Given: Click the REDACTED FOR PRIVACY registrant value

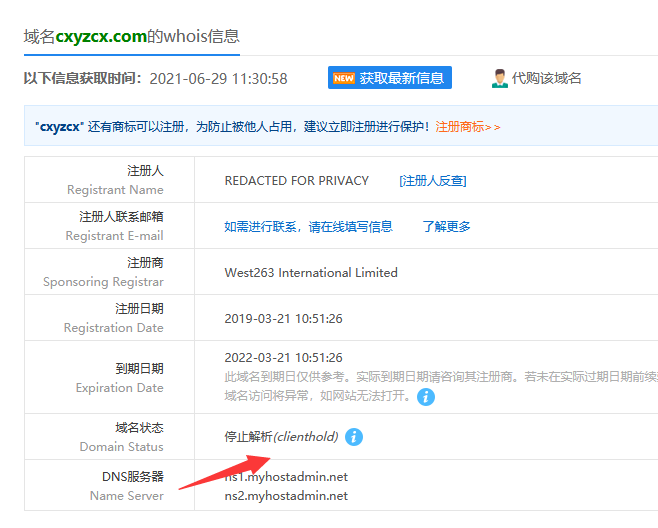Looking at the screenshot, I should [296, 181].
